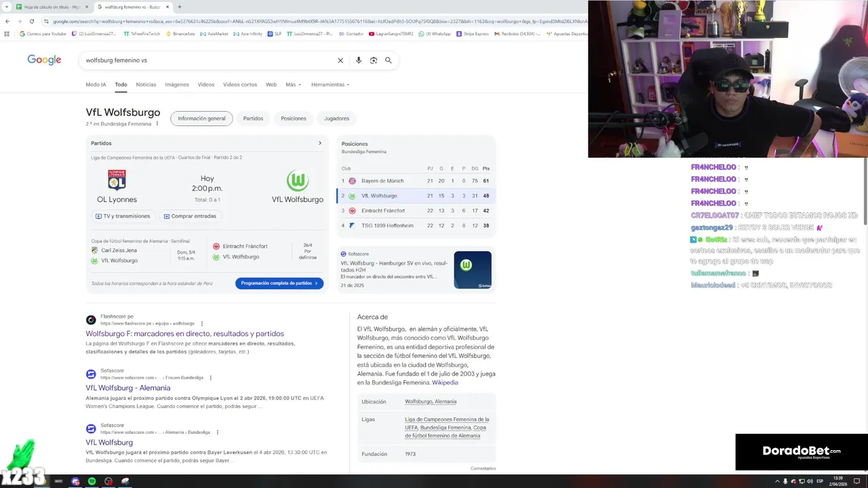Viewport: 868px width, 488px height.
Task: Open the Wolfsburg, Alemania location link
Action: pos(431,402)
